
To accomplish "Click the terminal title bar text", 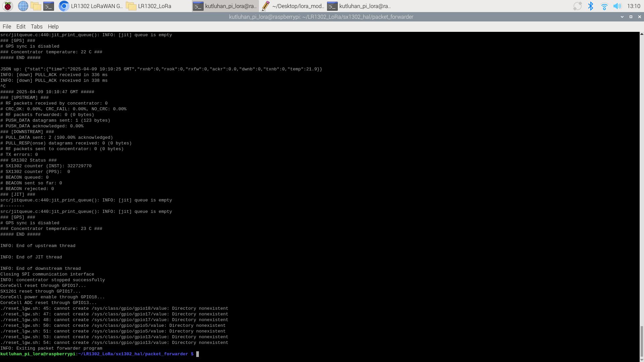I will pos(321,17).
